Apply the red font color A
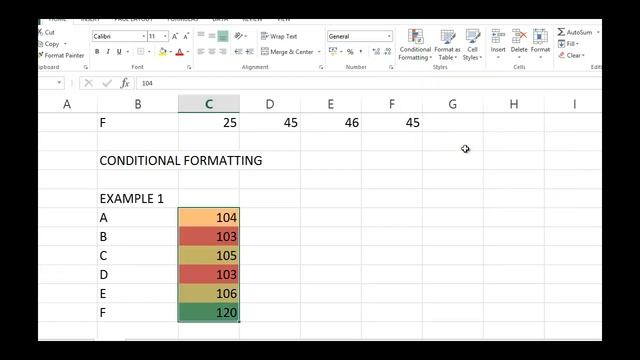This screenshot has height=360, width=640. coord(180,52)
